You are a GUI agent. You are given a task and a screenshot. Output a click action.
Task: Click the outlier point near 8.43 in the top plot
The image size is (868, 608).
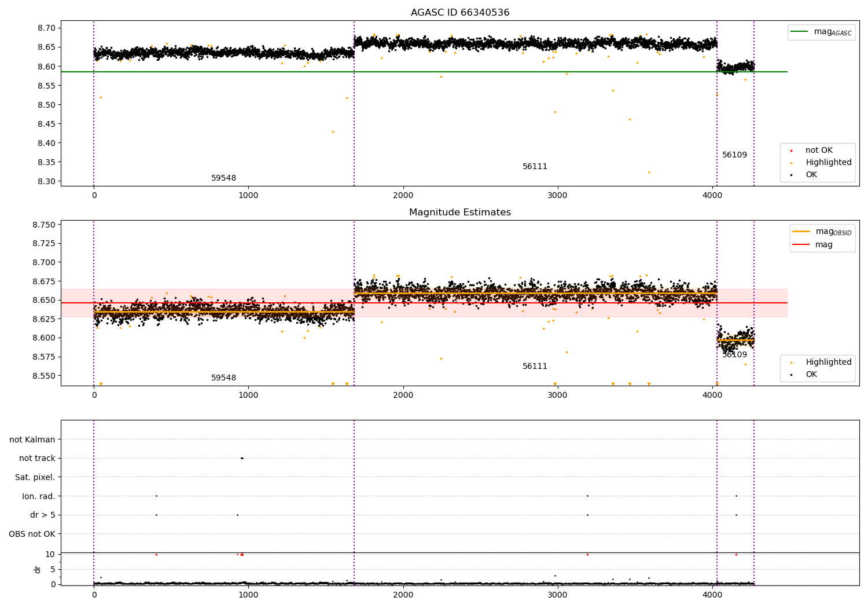tap(333, 131)
